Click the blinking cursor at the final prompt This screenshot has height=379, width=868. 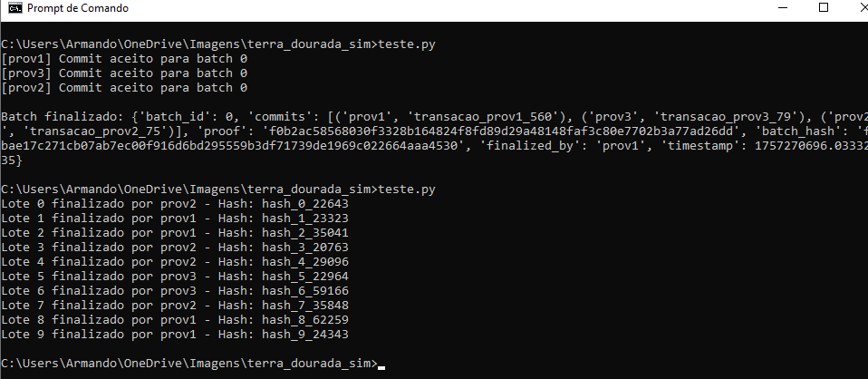tap(381, 367)
